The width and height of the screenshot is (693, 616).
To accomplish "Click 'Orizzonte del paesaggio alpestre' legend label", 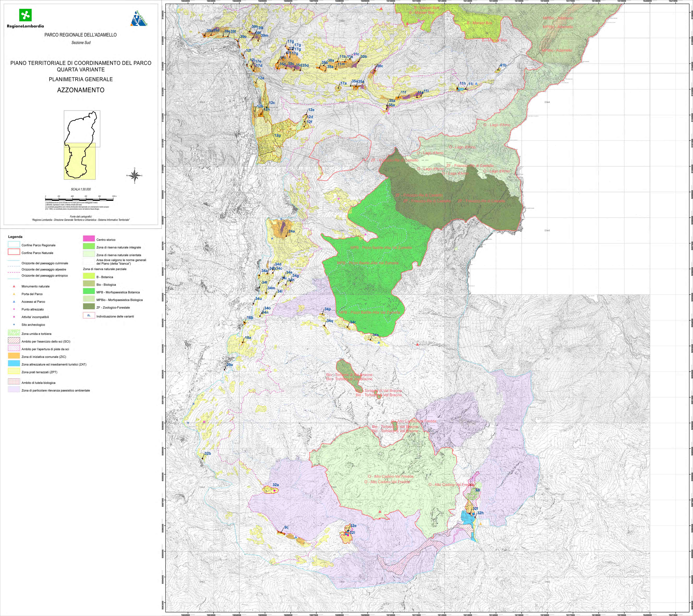I will coord(44,269).
